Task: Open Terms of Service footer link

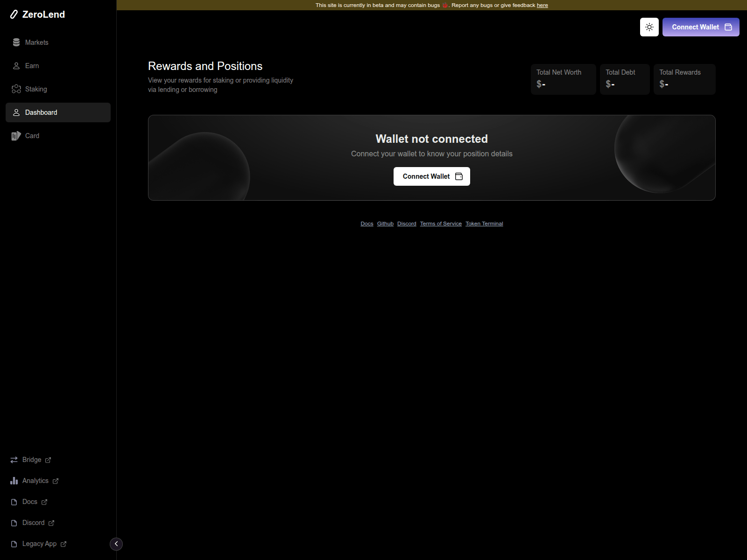Action: click(441, 224)
